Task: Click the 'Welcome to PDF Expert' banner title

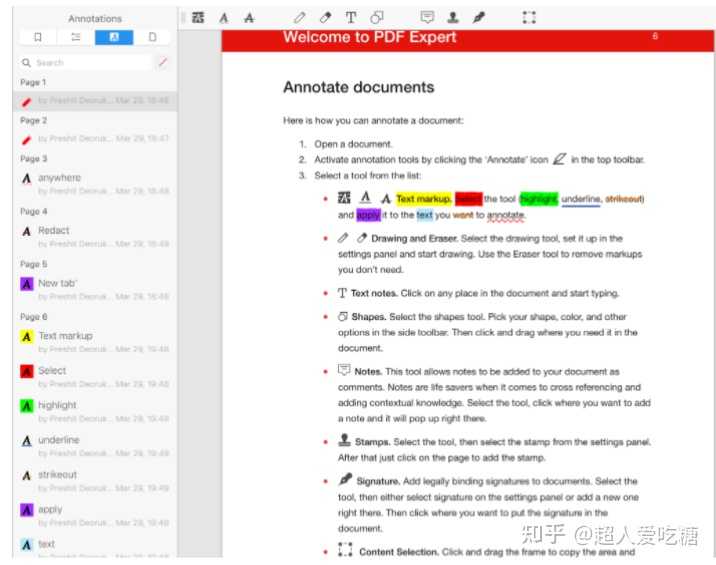Action: pyautogui.click(x=369, y=37)
